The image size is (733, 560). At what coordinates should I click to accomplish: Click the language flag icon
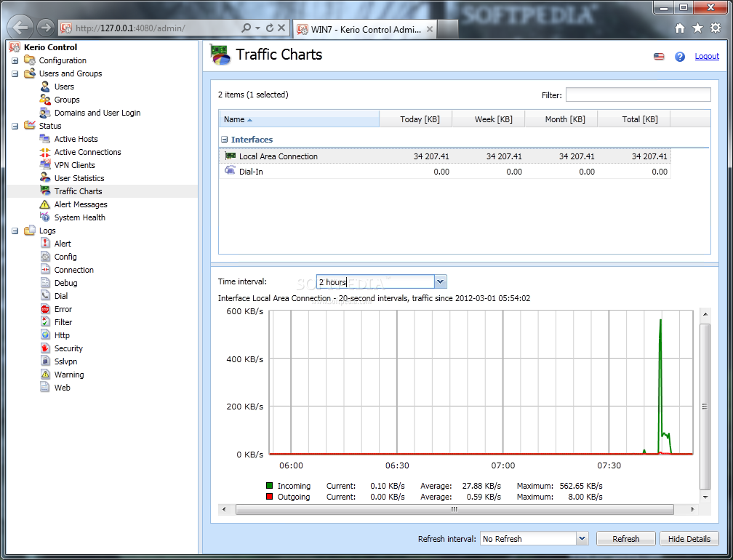coord(659,57)
